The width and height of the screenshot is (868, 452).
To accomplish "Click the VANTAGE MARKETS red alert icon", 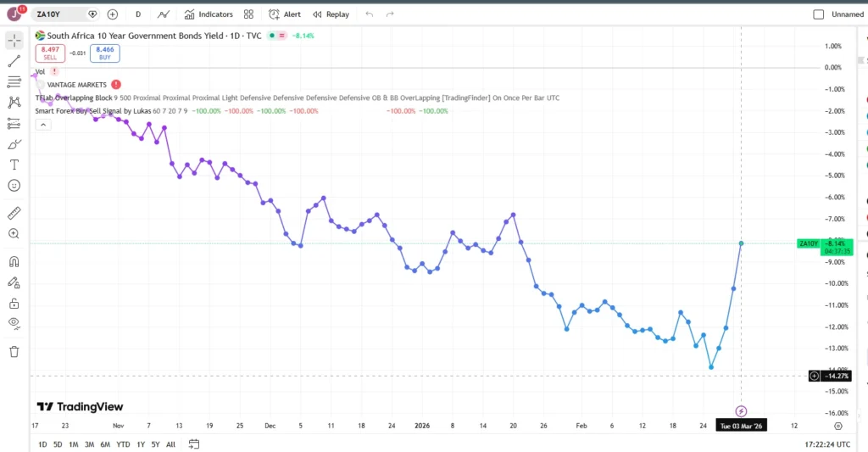I will point(115,85).
